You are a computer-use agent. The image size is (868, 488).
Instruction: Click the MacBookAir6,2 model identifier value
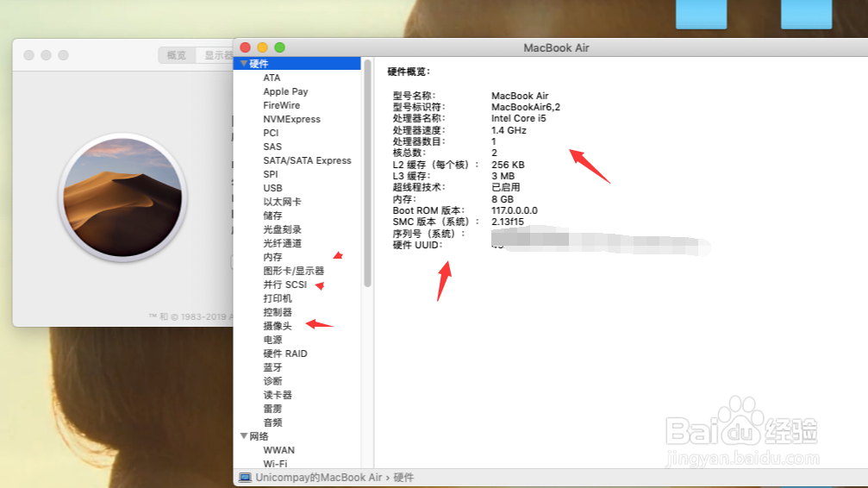(x=525, y=107)
